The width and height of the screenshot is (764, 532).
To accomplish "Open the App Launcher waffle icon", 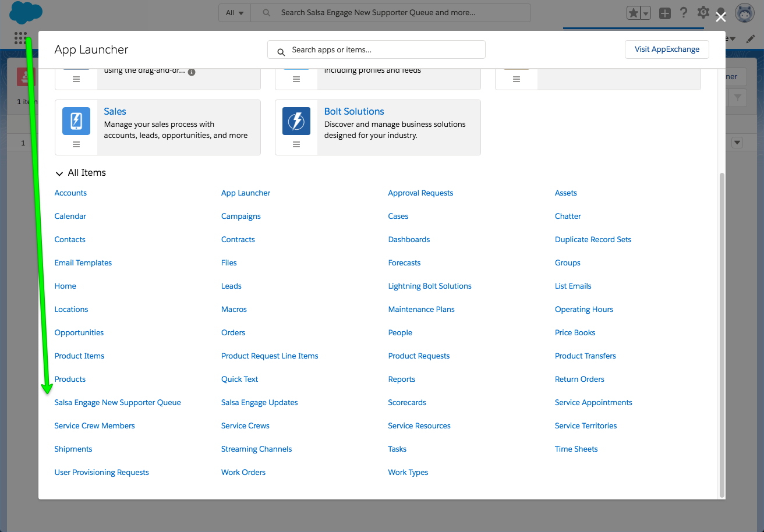I will point(20,38).
